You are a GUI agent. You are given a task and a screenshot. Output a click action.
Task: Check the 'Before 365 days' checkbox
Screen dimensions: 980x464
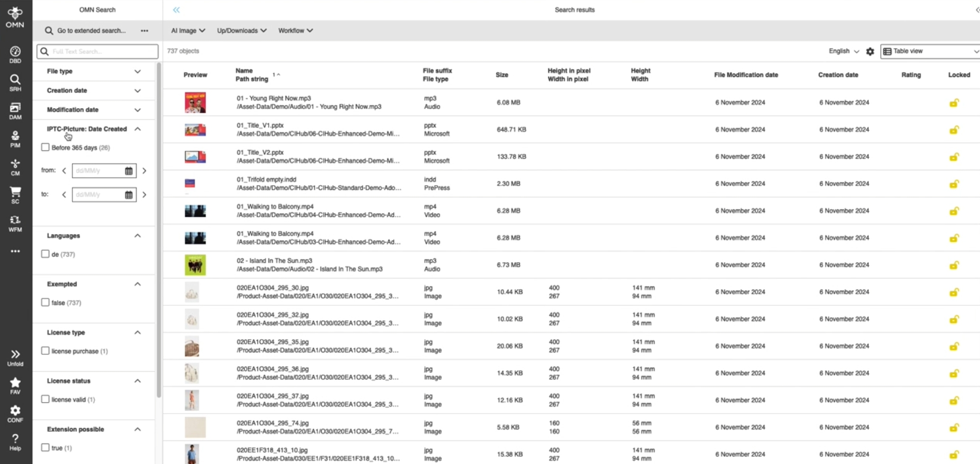(x=45, y=147)
